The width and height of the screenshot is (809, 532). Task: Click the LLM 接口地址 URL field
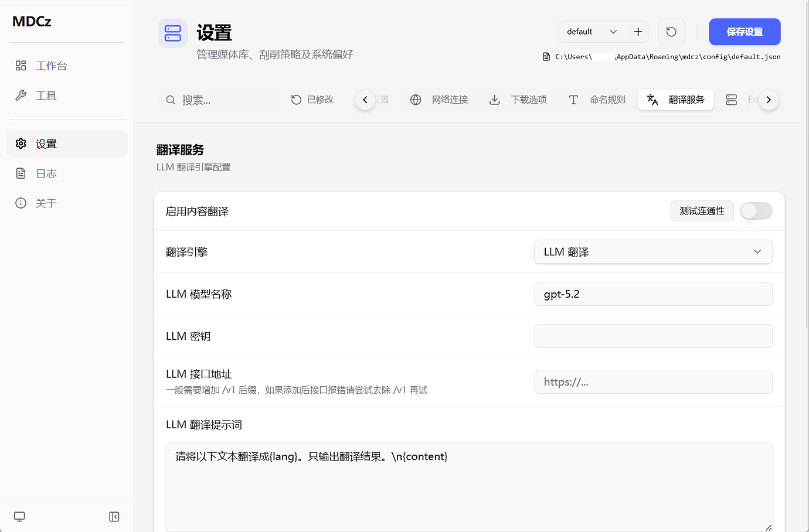pyautogui.click(x=653, y=382)
